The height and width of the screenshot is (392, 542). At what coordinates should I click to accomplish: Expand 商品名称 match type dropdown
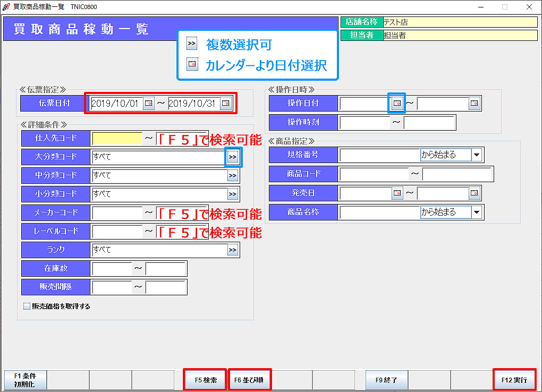(477, 212)
